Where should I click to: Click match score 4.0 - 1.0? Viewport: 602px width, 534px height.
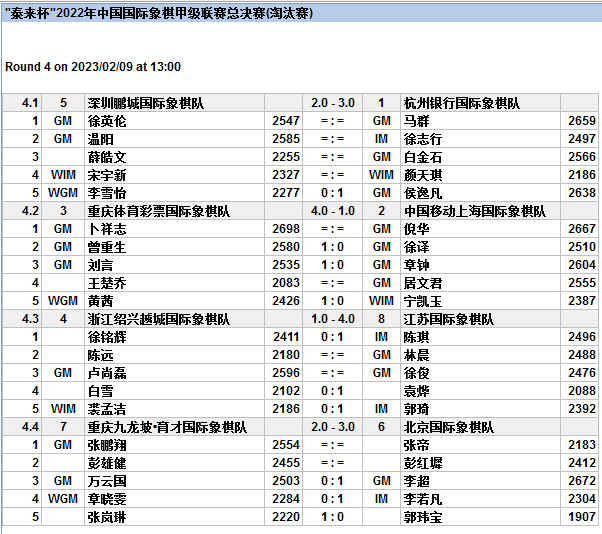pyautogui.click(x=333, y=211)
